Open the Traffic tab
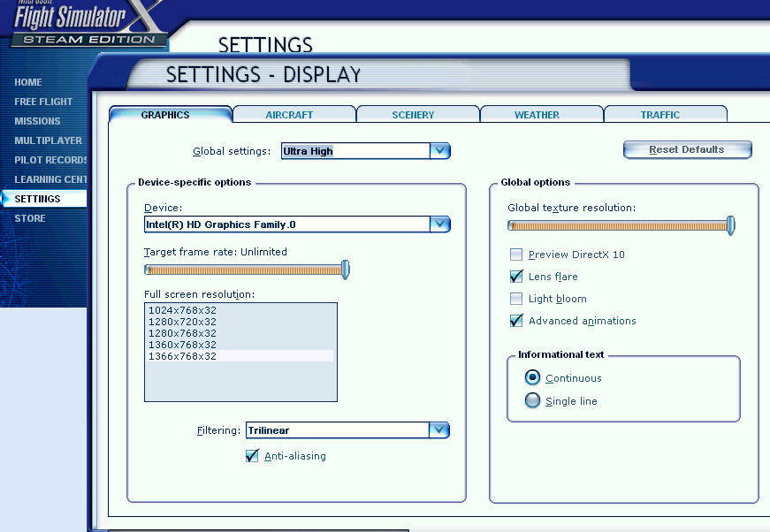Image resolution: width=770 pixels, height=532 pixels. click(x=660, y=115)
